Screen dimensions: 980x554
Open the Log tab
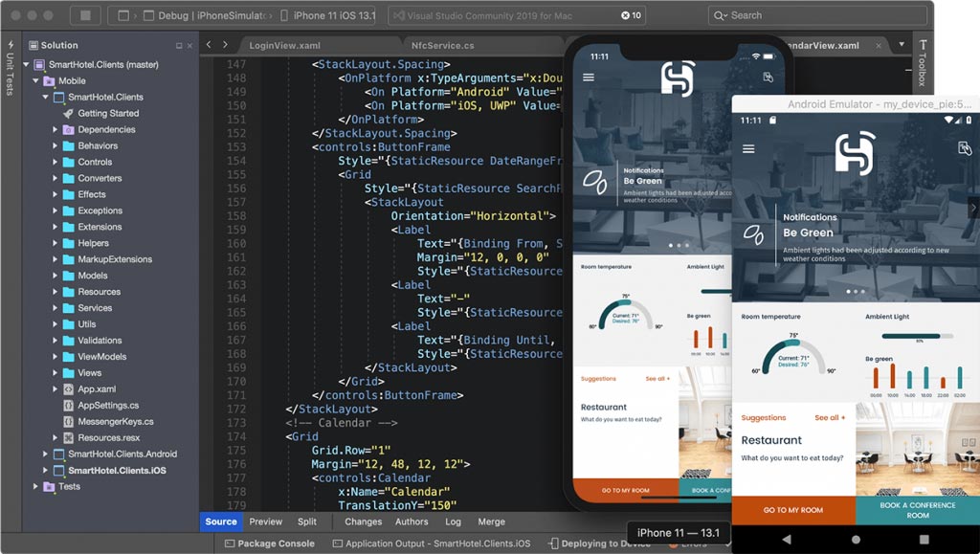[453, 521]
